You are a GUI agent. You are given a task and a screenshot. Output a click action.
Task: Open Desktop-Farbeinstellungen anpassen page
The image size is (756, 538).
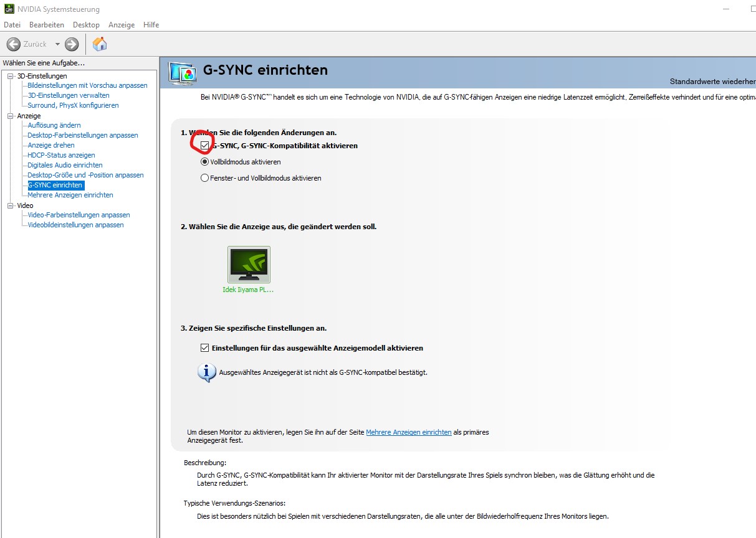click(83, 135)
